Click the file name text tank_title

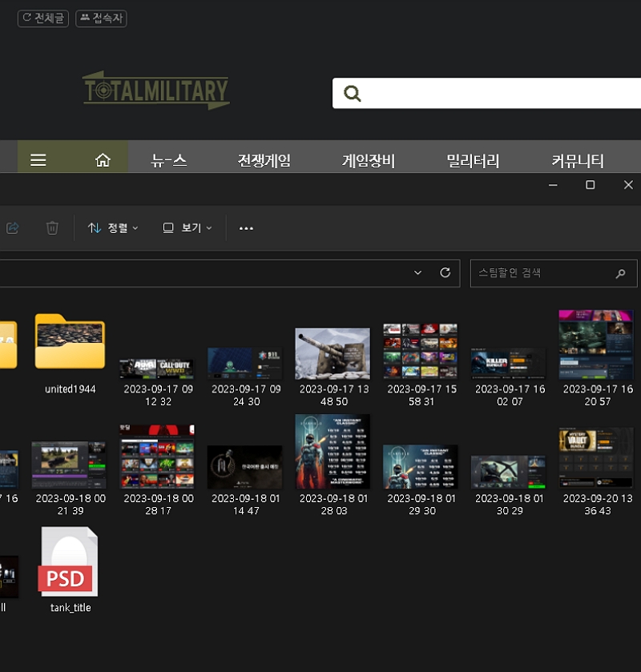point(71,608)
